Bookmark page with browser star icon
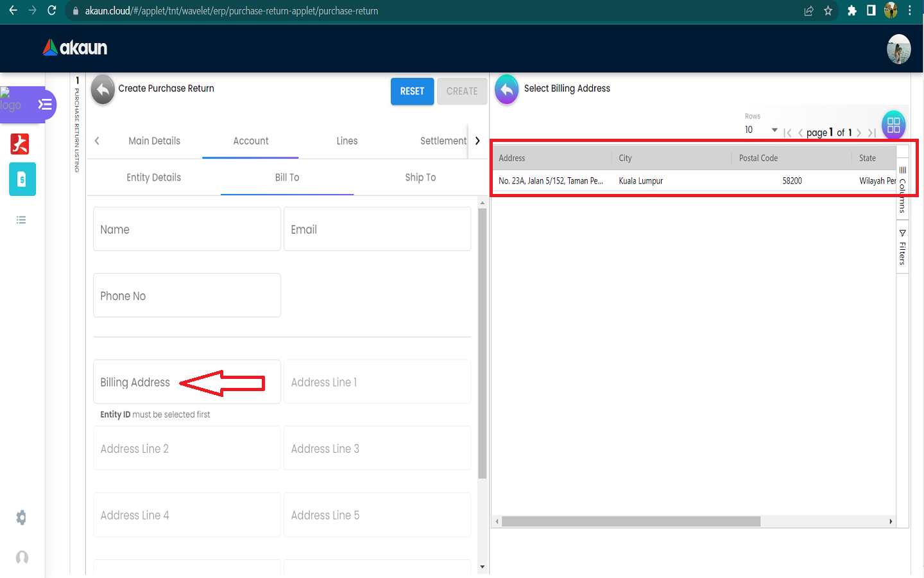The width and height of the screenshot is (924, 578). coord(828,11)
